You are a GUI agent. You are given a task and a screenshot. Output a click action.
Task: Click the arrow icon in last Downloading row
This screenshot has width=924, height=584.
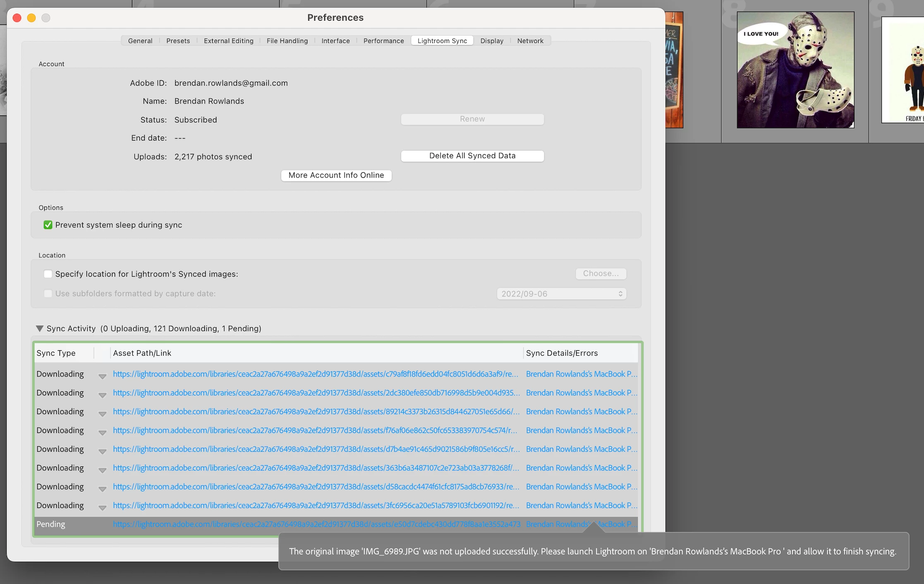coord(102,507)
